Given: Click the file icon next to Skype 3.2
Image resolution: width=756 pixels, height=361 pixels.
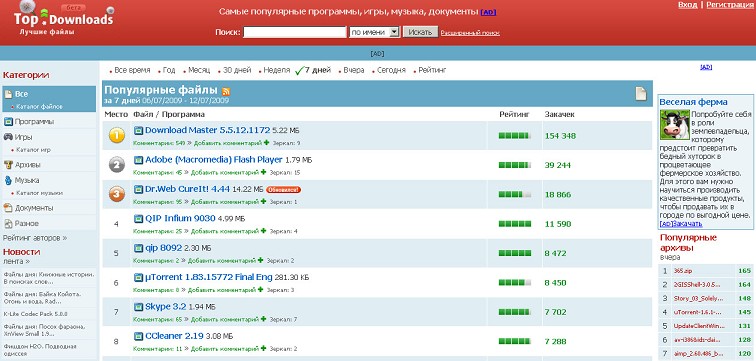Looking at the screenshot, I should point(138,307).
